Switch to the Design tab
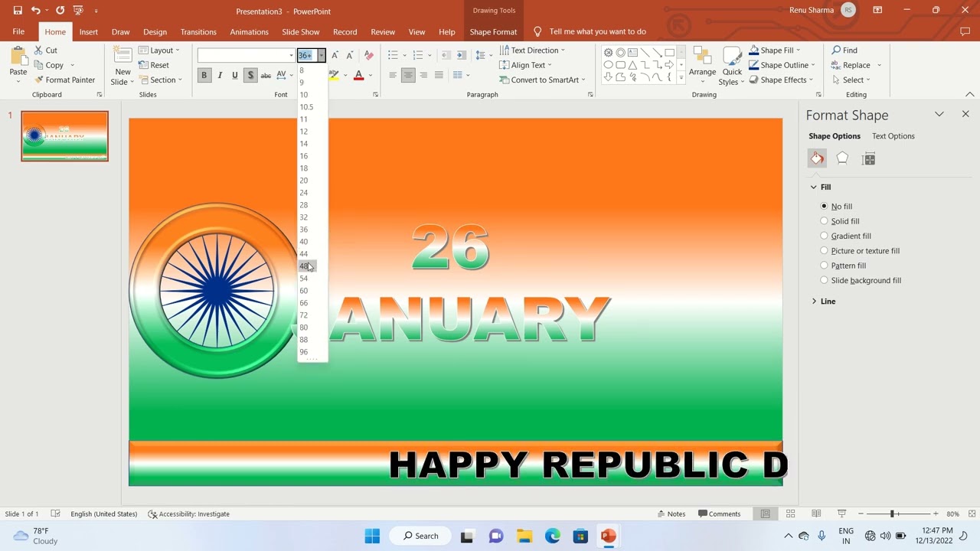Image resolution: width=980 pixels, height=551 pixels. point(155,31)
